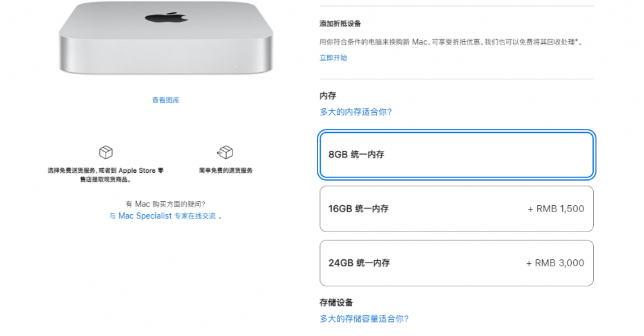This screenshot has width=644, height=336.
Task: Click the Mac mini product image
Action: click(x=166, y=38)
